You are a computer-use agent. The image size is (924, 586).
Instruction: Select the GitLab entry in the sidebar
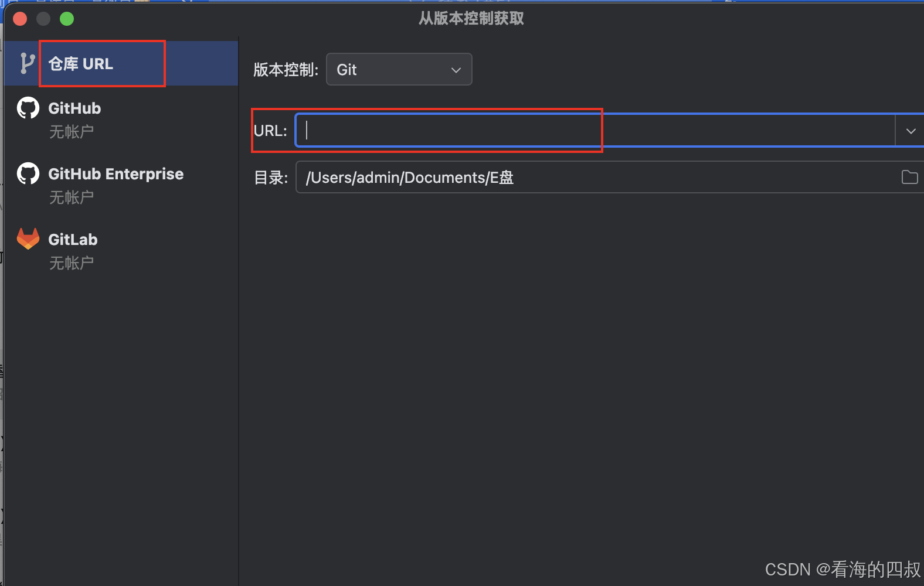(x=73, y=239)
